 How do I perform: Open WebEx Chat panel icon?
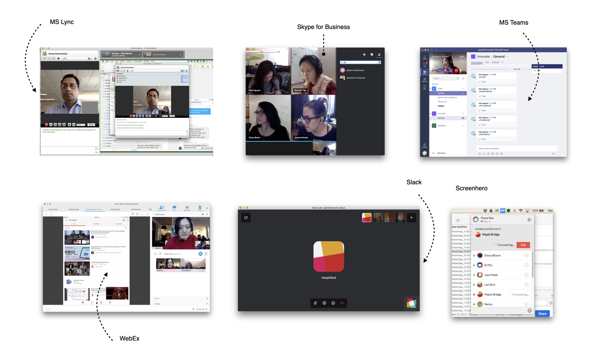click(x=175, y=208)
